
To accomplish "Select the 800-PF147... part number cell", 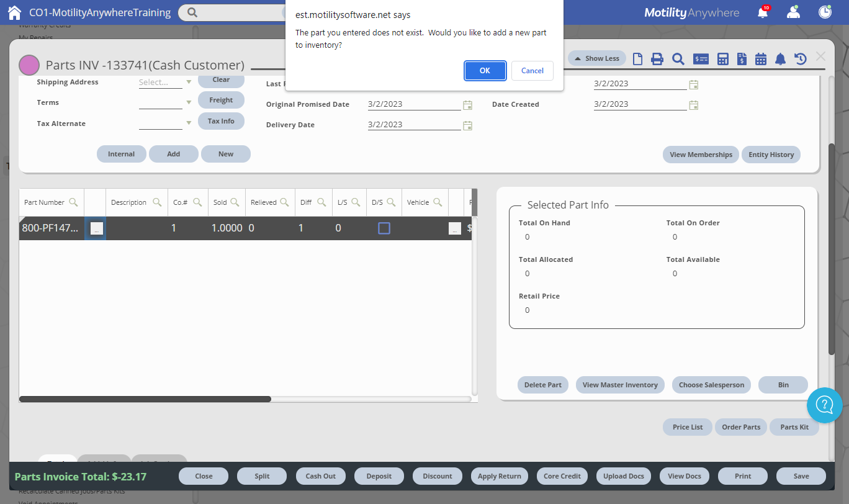I will click(52, 228).
